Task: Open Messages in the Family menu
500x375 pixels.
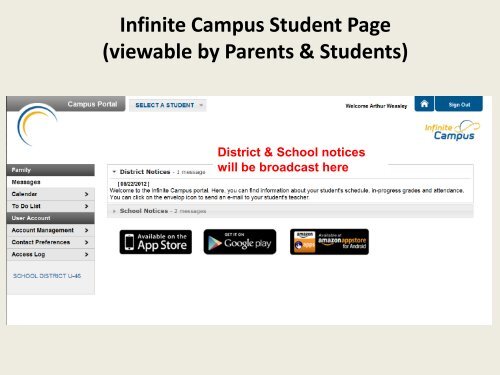Action: pos(51,182)
